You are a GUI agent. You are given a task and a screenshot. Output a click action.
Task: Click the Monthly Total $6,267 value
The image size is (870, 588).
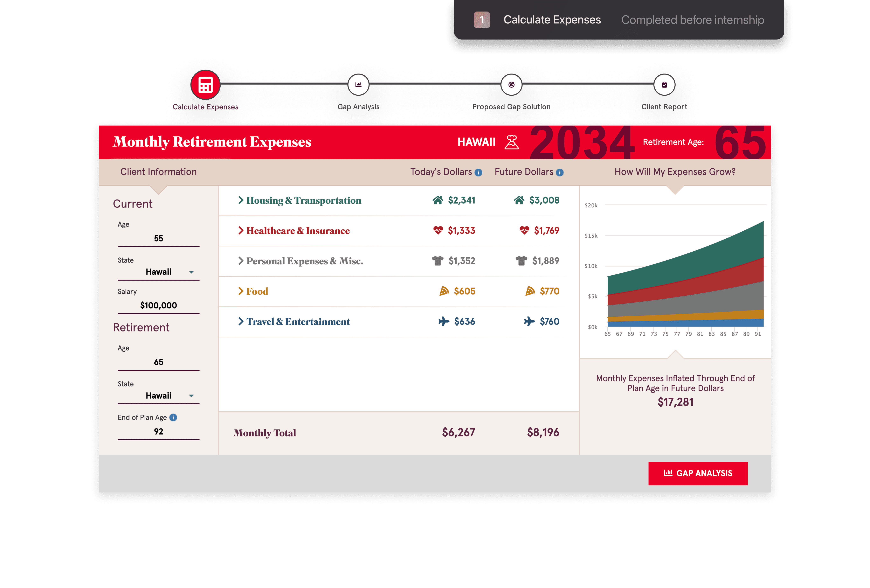(x=458, y=433)
